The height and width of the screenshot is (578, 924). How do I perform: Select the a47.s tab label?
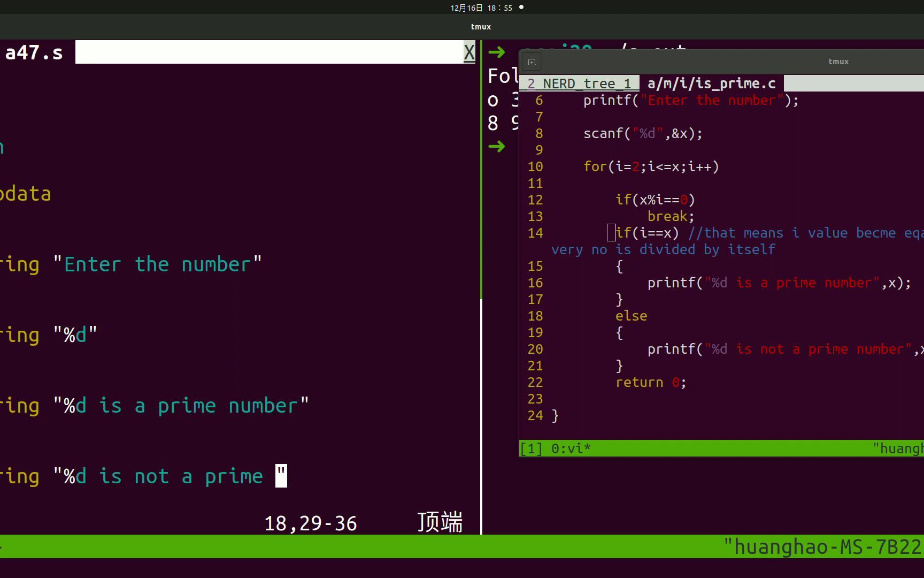point(34,52)
